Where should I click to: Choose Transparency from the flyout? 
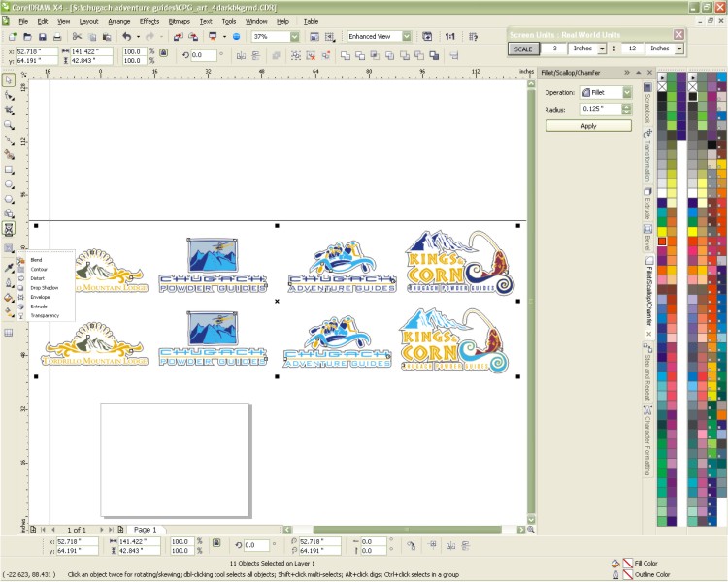(x=45, y=316)
